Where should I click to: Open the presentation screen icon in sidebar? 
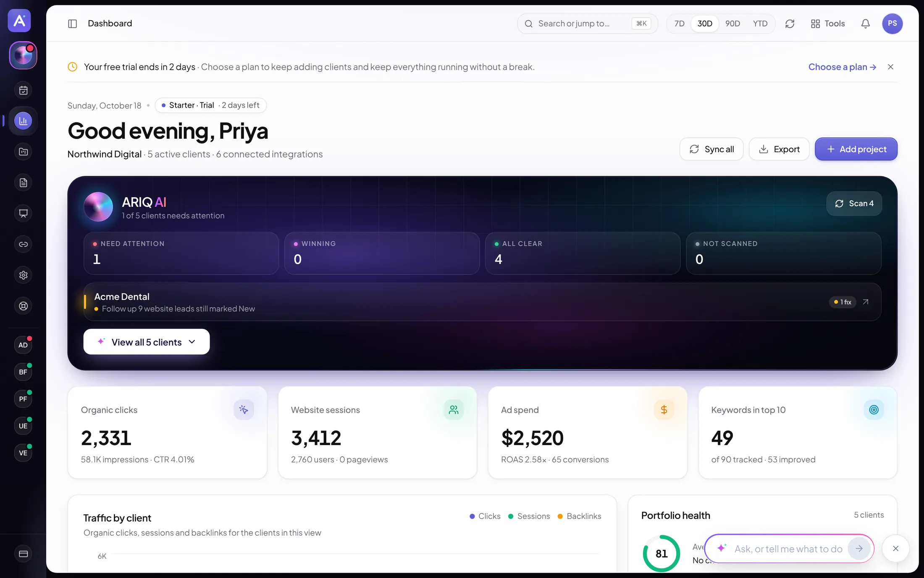tap(23, 214)
